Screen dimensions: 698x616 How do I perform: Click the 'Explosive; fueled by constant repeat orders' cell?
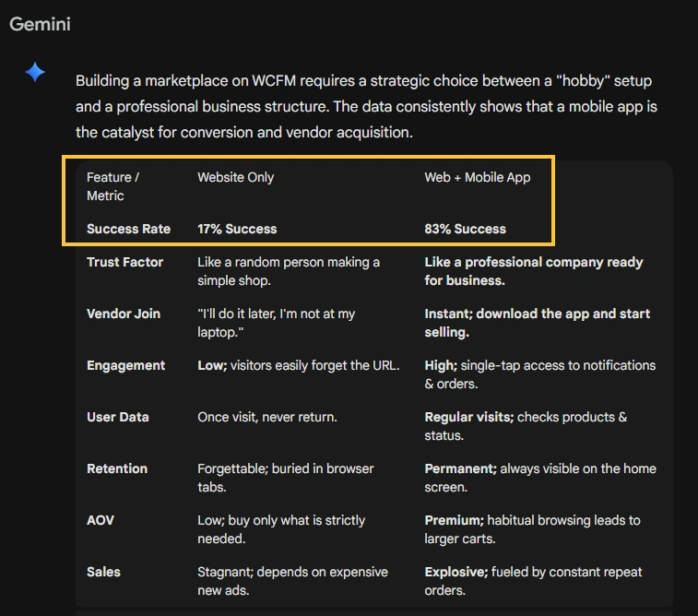pos(533,581)
